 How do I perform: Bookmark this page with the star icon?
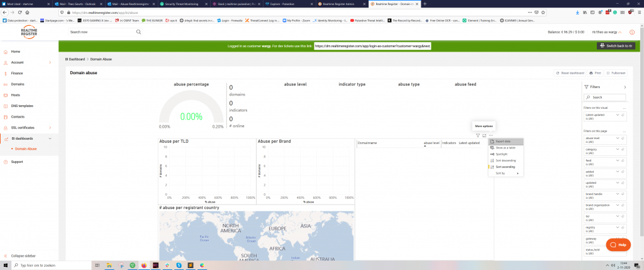pos(543,13)
